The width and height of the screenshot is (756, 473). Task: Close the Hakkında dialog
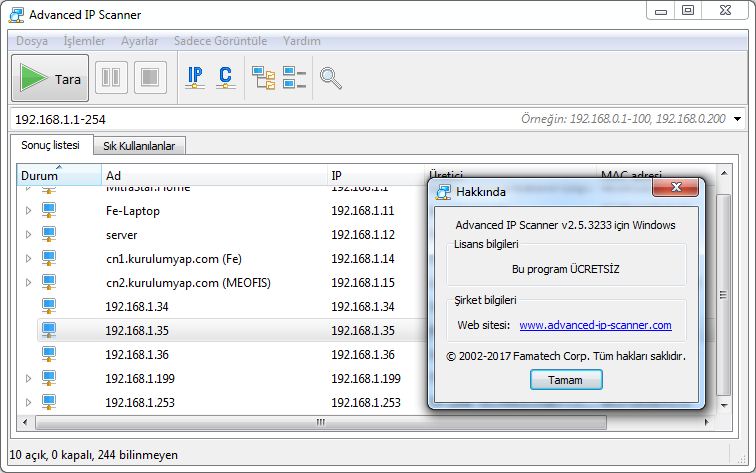[675, 187]
